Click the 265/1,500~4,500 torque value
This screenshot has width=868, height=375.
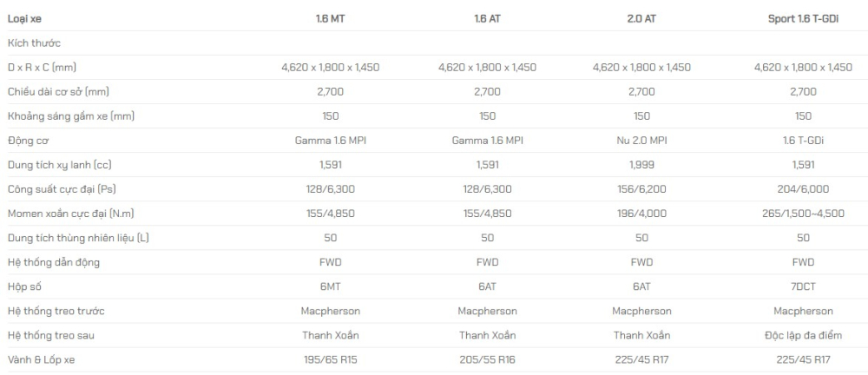tap(803, 214)
